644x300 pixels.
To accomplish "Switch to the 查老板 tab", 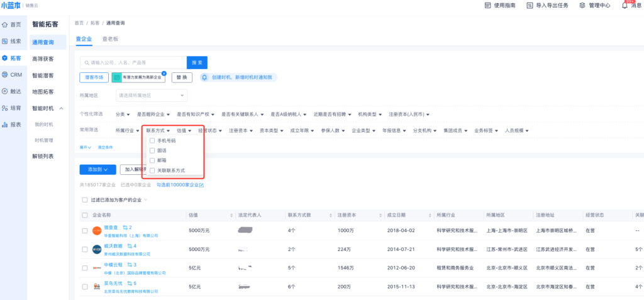I will click(111, 39).
